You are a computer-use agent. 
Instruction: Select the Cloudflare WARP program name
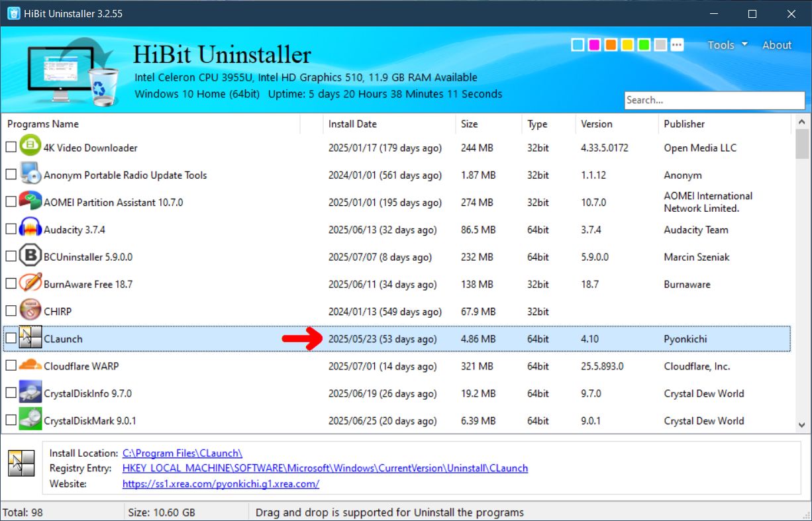point(81,366)
